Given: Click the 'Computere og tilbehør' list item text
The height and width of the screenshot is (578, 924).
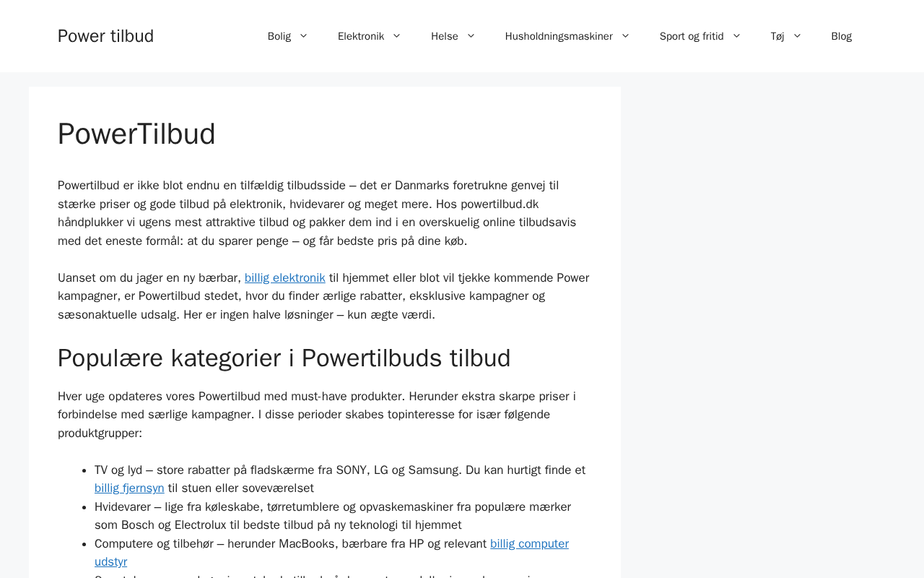Looking at the screenshot, I should (331, 553).
